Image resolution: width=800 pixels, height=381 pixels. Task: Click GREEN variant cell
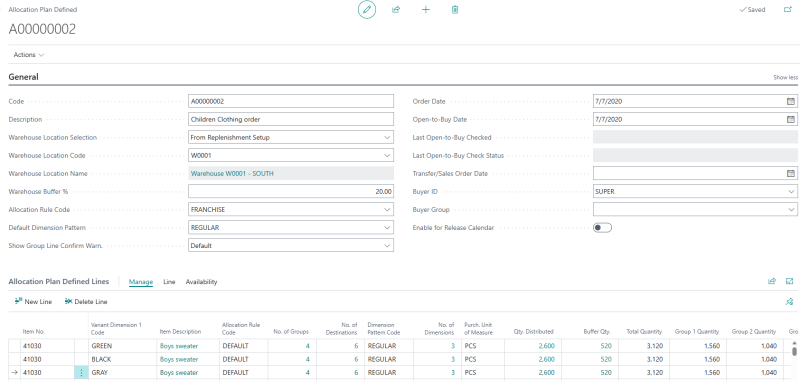click(122, 346)
